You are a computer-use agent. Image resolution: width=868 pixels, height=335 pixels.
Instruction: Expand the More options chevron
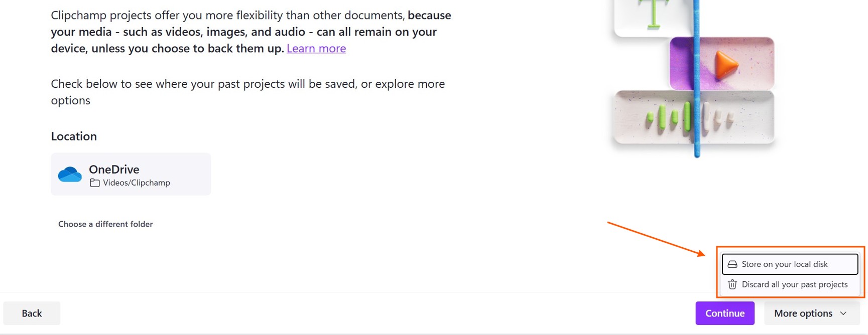pos(842,313)
